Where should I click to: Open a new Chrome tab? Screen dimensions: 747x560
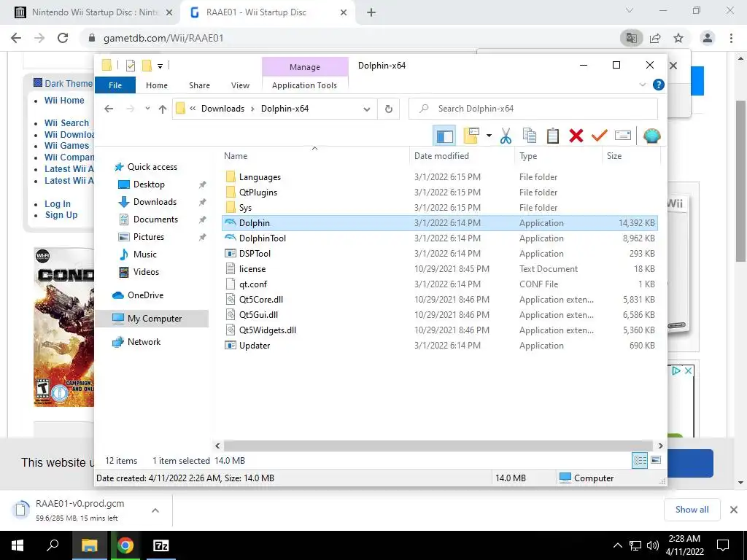point(371,13)
